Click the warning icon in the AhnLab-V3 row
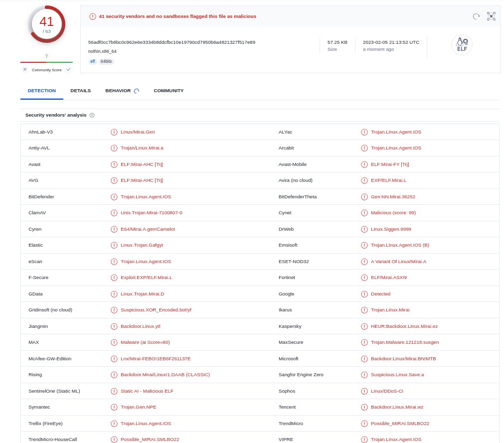This screenshot has height=443, width=504. (114, 132)
